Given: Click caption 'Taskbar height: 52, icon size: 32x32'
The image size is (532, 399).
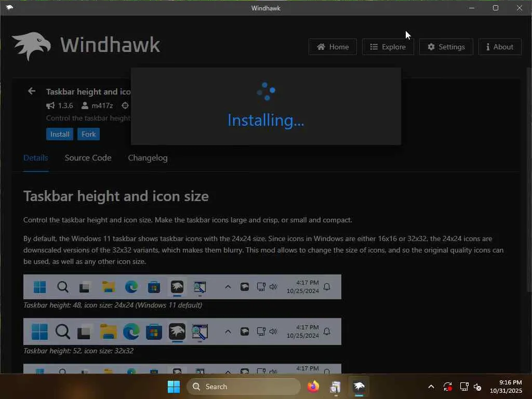Looking at the screenshot, I should (78, 351).
